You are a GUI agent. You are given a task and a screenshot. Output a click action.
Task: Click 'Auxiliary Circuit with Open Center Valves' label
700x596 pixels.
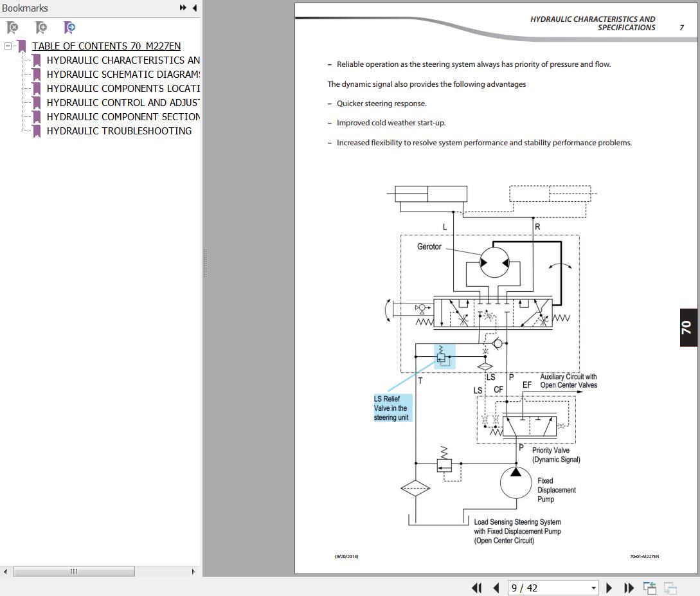tap(568, 381)
